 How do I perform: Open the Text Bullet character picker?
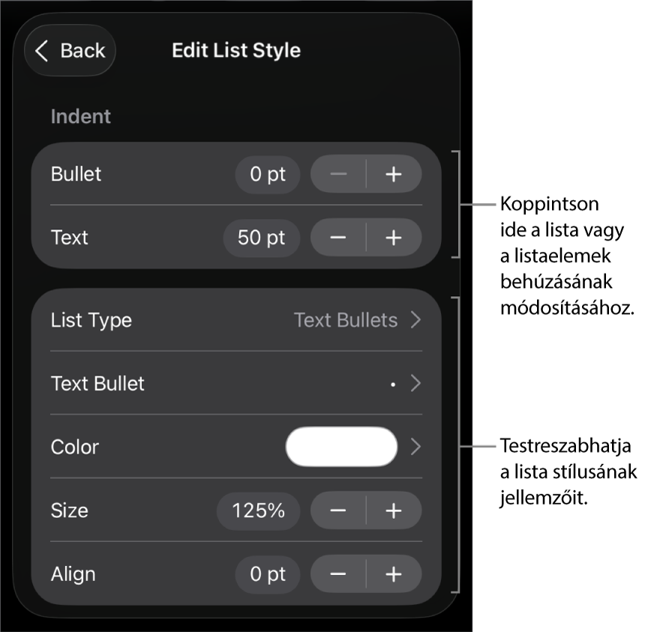click(x=415, y=384)
